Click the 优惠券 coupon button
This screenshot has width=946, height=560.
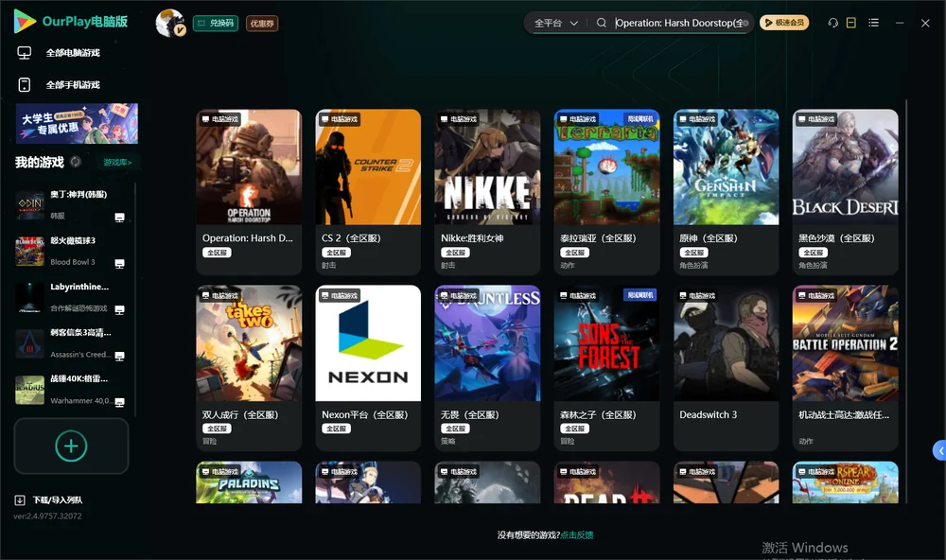click(x=262, y=24)
